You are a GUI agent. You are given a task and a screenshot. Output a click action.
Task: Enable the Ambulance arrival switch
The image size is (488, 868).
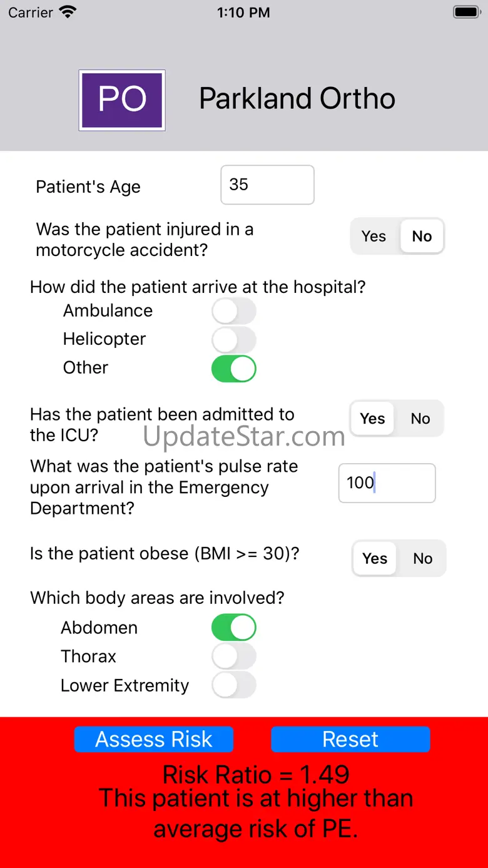[234, 310]
